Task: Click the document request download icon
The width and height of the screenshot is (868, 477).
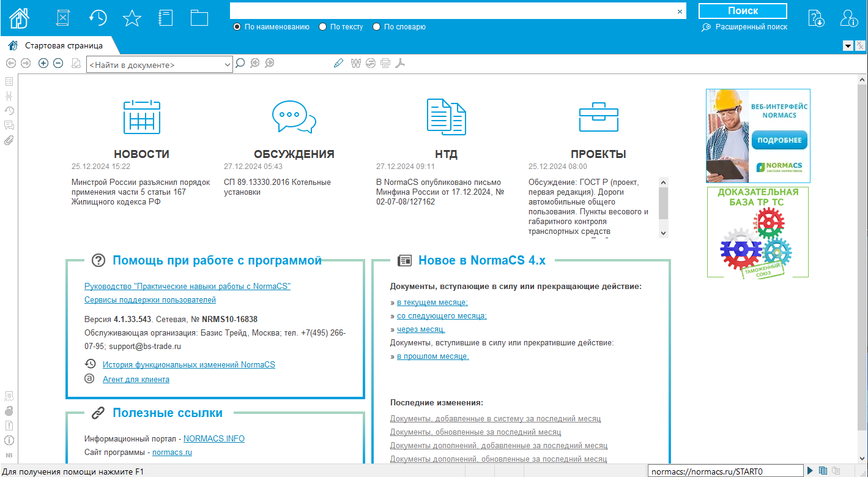Action: point(816,18)
